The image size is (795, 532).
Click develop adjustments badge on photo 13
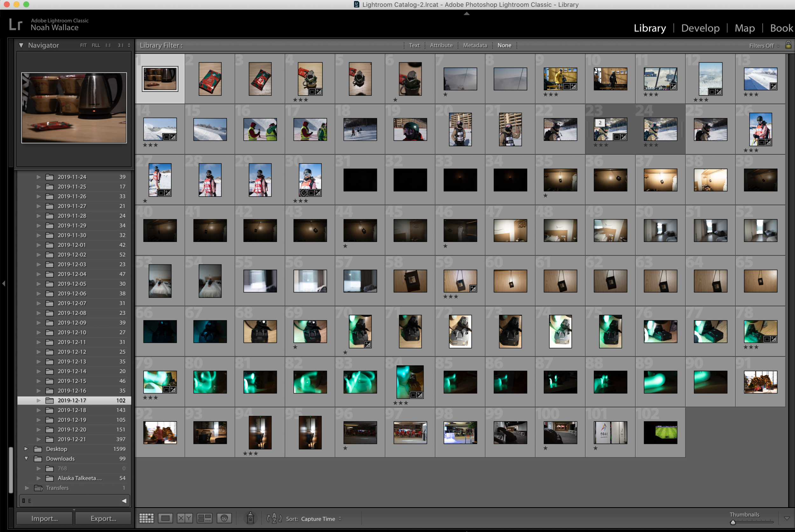point(773,86)
